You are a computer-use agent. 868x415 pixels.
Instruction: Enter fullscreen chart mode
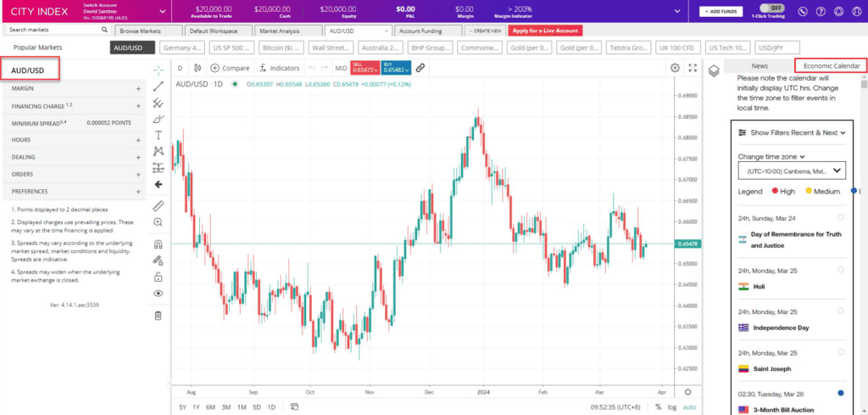point(693,68)
